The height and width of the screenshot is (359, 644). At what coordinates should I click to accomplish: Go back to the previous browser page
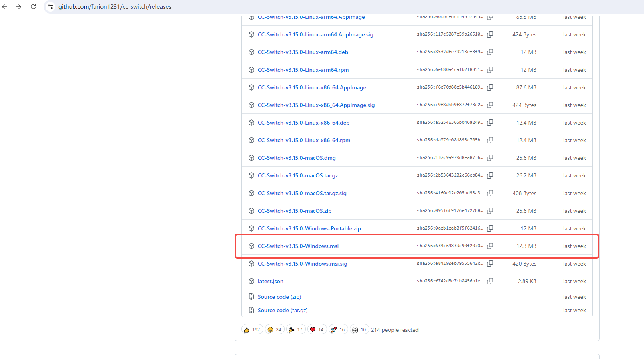5,7
